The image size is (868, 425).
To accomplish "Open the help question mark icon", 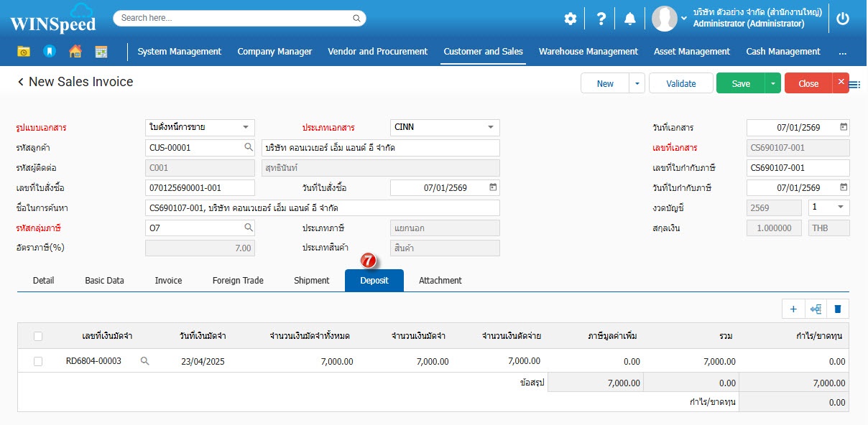I will point(601,19).
